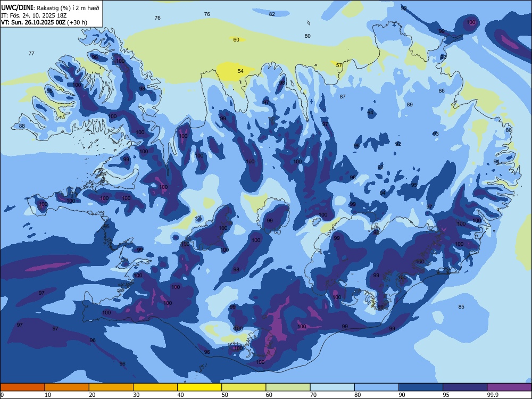Click the valid time 'VT: Sun. 26.10.2025 00Z (+30 h)'

(x=44, y=22)
